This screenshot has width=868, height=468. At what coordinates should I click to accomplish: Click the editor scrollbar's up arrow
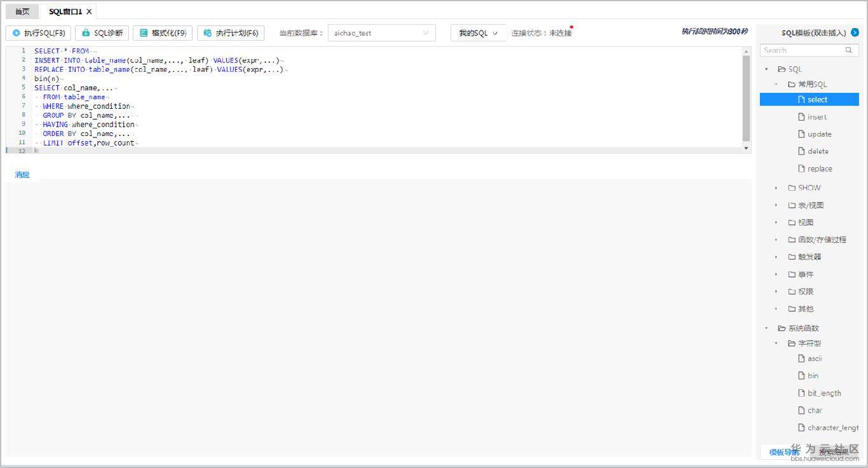[747, 50]
